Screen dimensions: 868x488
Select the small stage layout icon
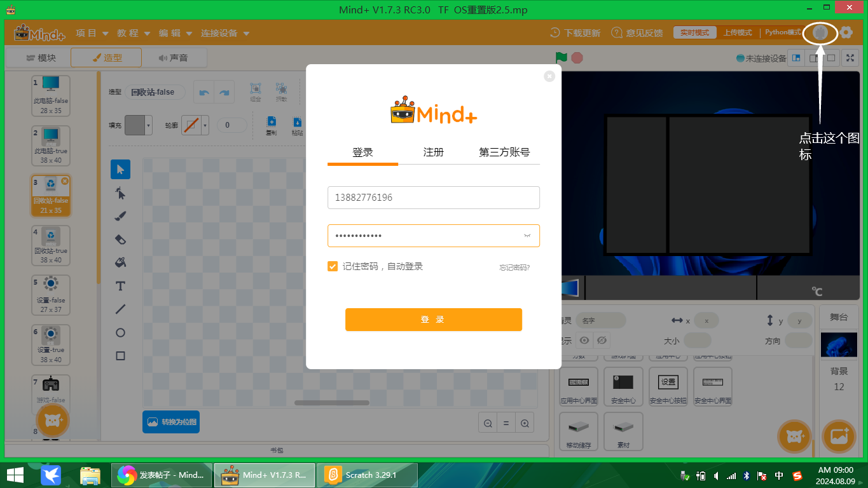click(x=796, y=58)
